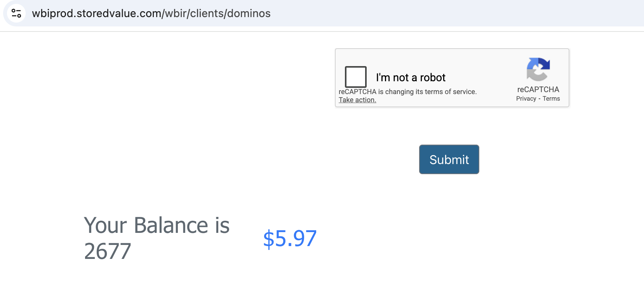Open the reCAPTCHA Privacy link
Screen dimensions: 644x283
coord(526,99)
